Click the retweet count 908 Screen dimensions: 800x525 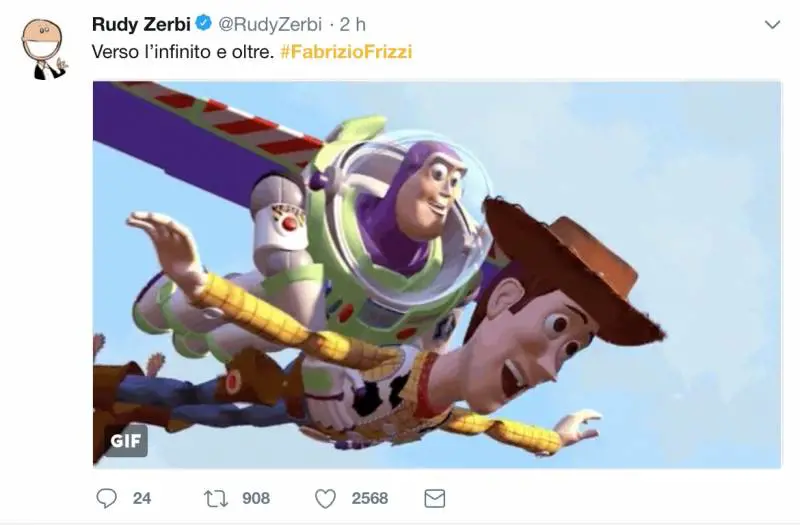pyautogui.click(x=256, y=497)
